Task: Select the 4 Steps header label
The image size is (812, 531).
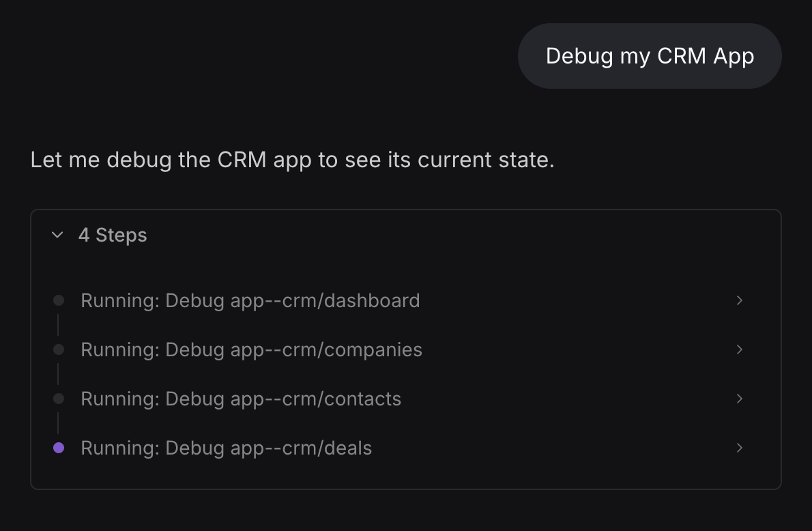Action: coord(113,235)
